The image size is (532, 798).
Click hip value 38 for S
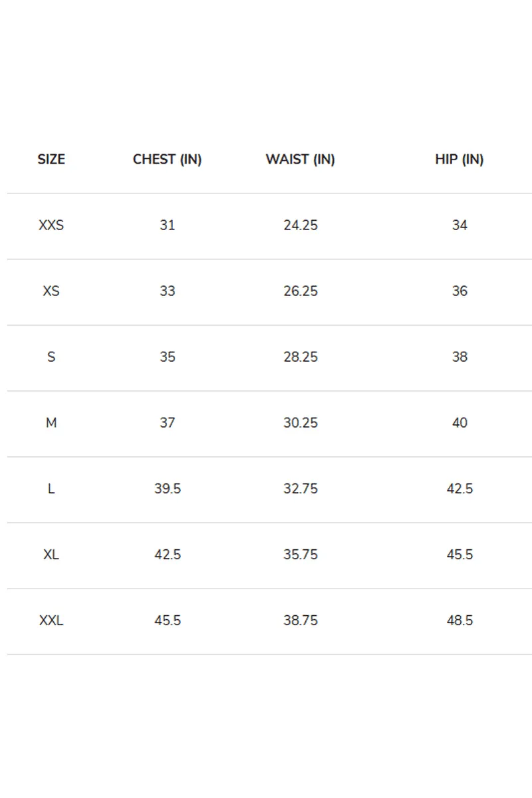click(x=460, y=357)
